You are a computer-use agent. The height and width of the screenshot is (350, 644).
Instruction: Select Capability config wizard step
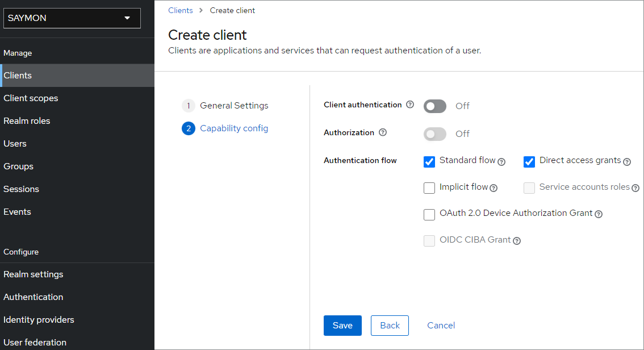coord(225,128)
